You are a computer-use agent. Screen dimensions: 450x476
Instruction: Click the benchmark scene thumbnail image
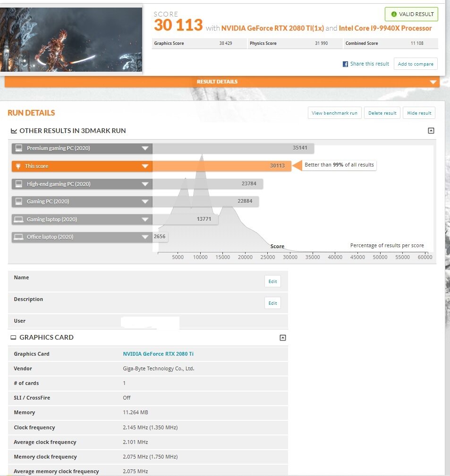pyautogui.click(x=71, y=40)
